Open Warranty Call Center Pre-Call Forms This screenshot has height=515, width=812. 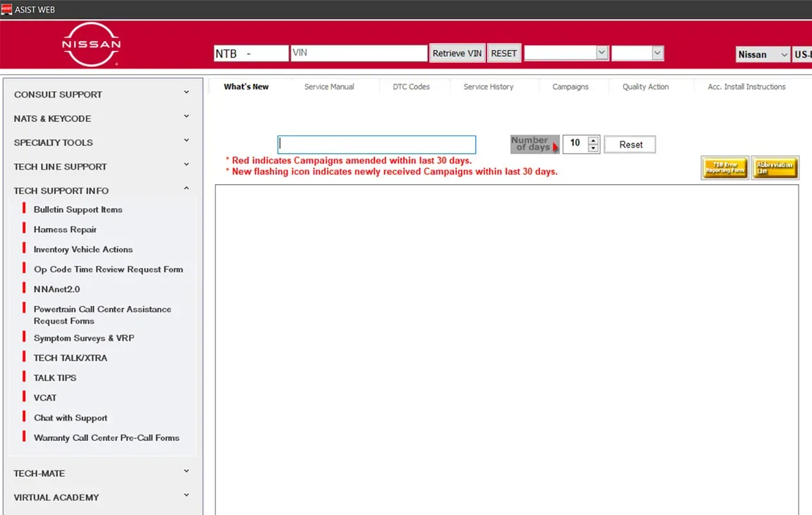coord(106,438)
